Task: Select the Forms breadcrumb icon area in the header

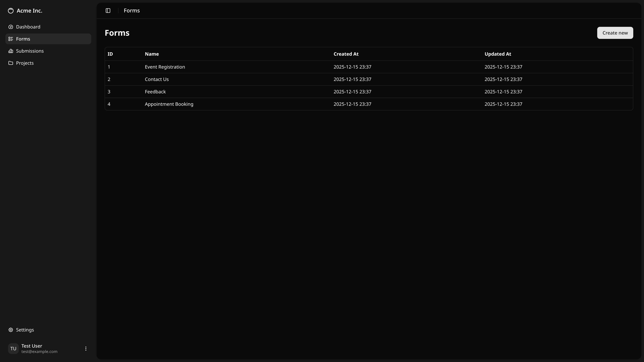Action: click(x=132, y=11)
